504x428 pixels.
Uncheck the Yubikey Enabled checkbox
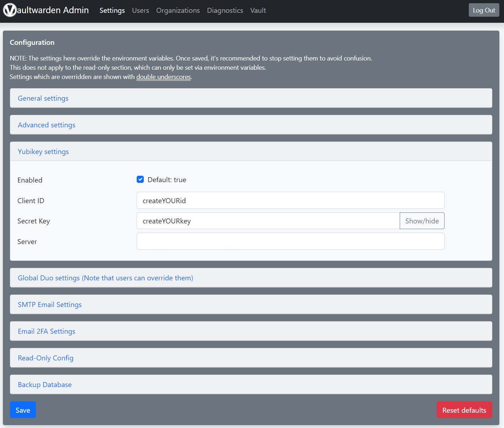(x=140, y=179)
